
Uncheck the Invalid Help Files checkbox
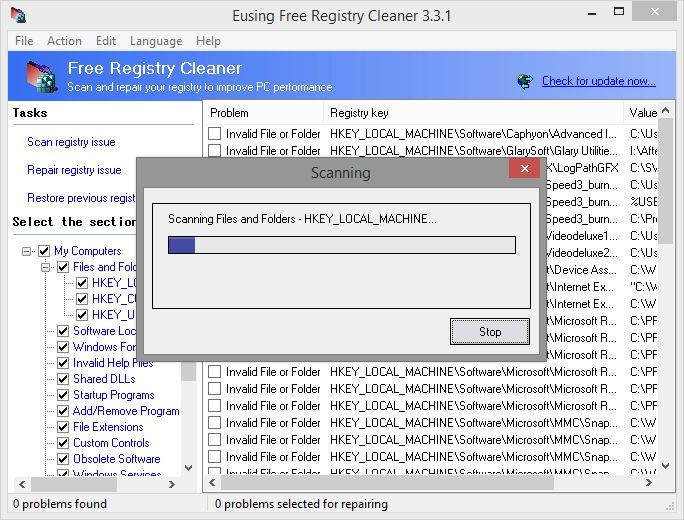click(63, 363)
